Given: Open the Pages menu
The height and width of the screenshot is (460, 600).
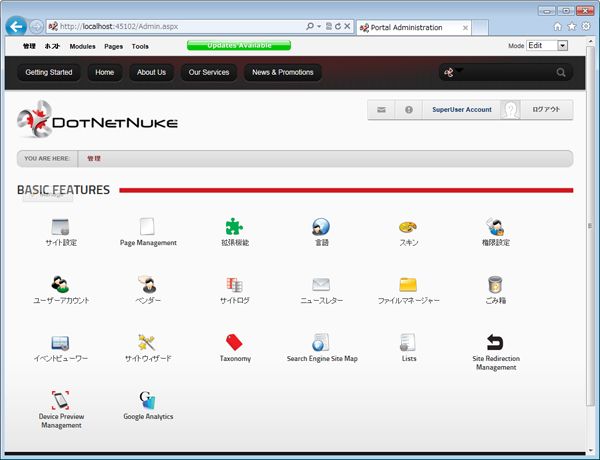Looking at the screenshot, I should tap(114, 46).
